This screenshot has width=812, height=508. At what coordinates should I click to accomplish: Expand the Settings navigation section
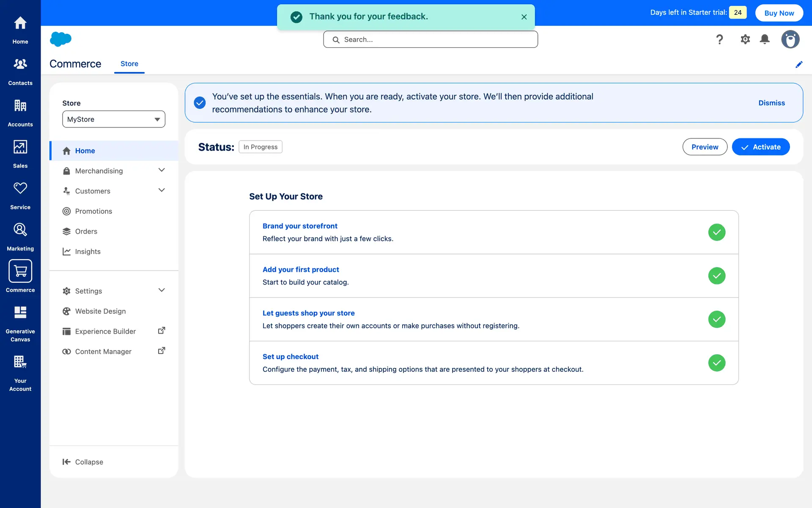(x=161, y=290)
